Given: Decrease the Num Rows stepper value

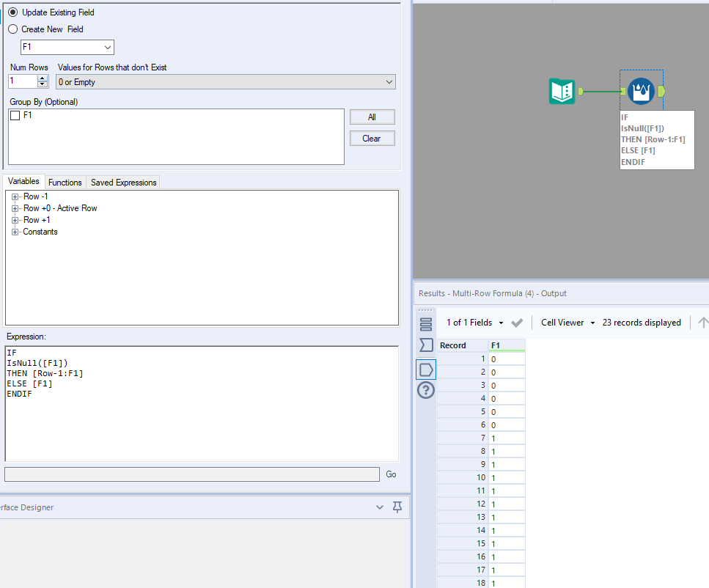Looking at the screenshot, I should (43, 84).
